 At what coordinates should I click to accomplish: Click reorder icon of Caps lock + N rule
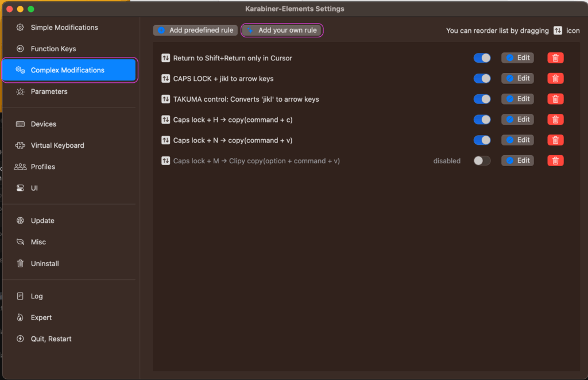pos(165,140)
